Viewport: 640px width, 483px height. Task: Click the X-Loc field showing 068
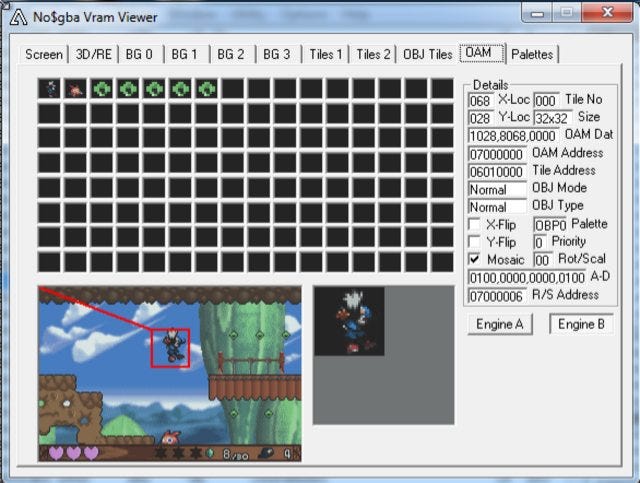point(481,101)
